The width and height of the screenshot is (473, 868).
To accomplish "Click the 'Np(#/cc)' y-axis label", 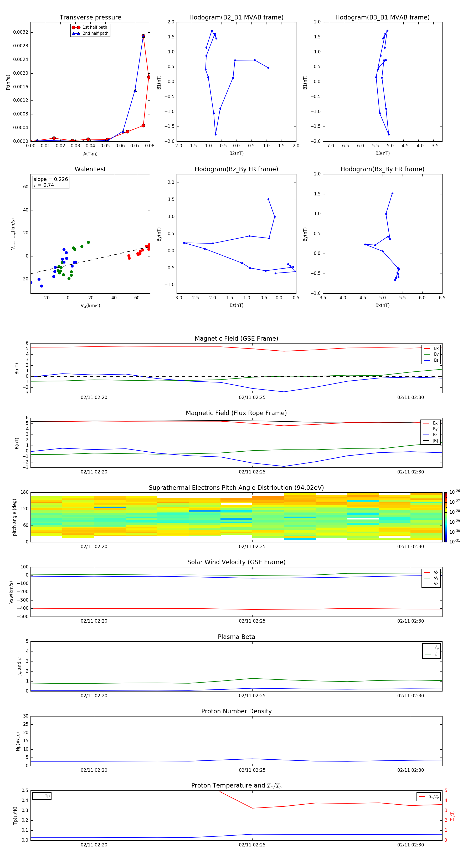I will 18,741.
